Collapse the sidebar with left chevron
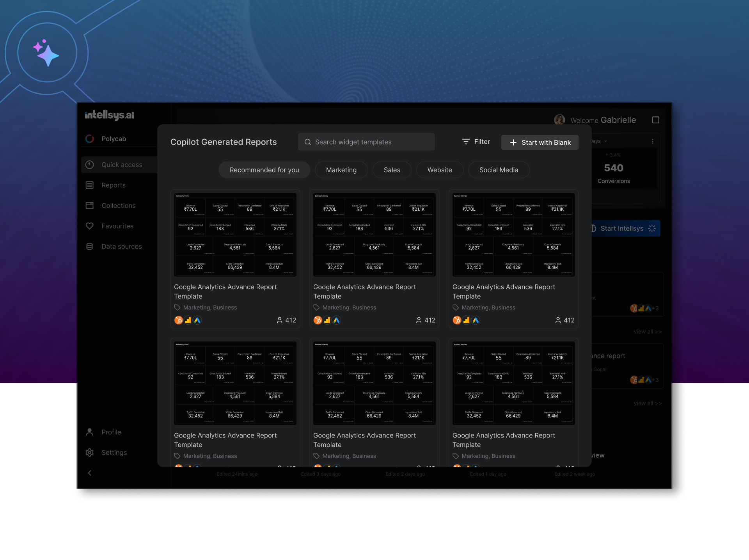Image resolution: width=749 pixels, height=560 pixels. pos(90,473)
